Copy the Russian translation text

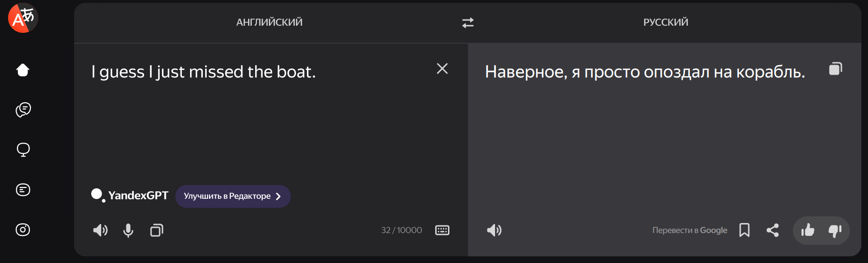pos(835,69)
